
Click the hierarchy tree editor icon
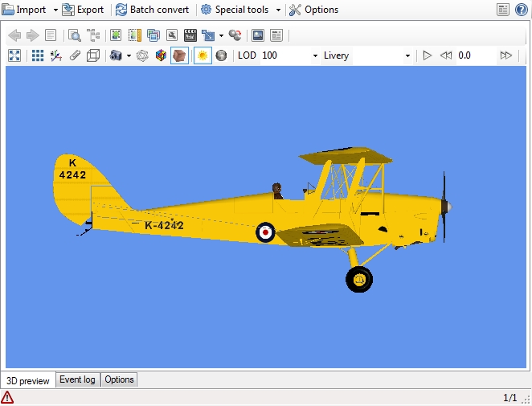[x=93, y=35]
